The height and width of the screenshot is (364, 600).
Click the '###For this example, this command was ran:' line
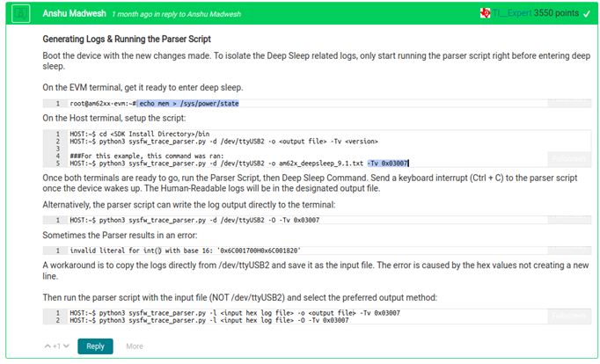click(147, 156)
